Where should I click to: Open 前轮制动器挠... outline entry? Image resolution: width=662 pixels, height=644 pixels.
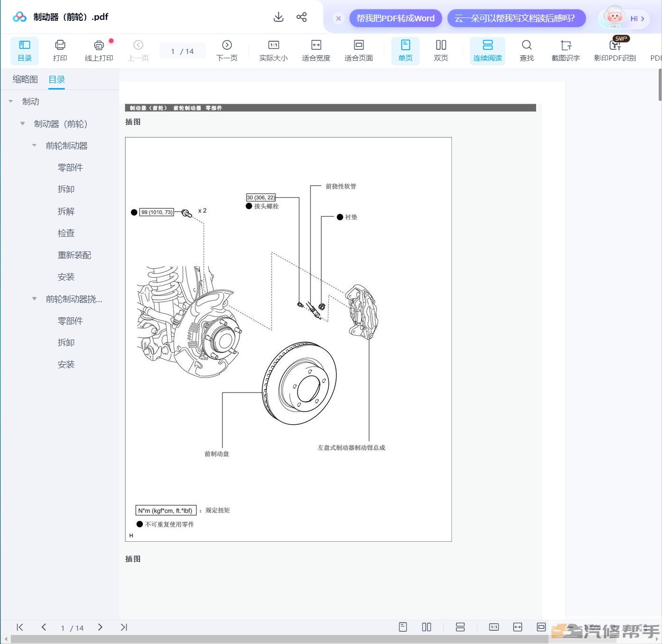(74, 299)
